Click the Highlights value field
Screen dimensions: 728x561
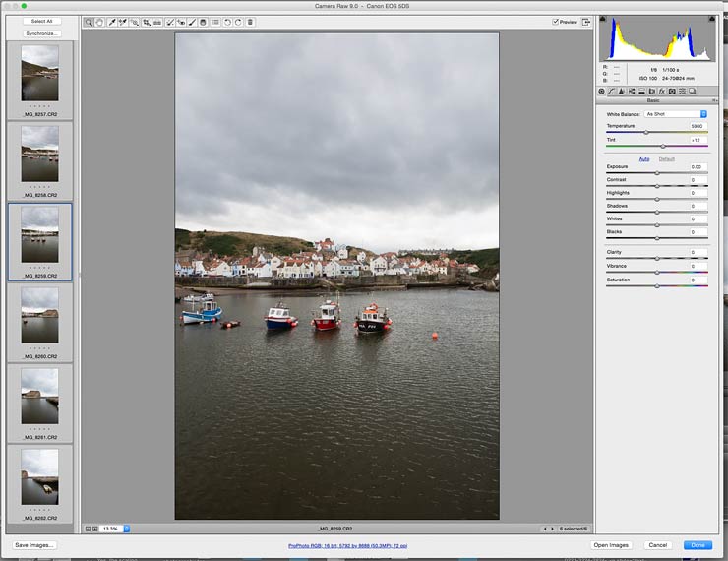(698, 193)
